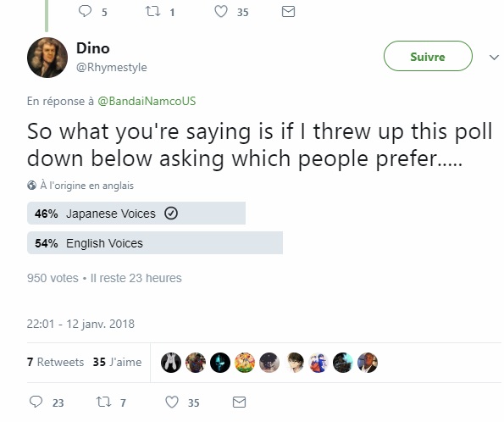
Task: Like the parent tweet showing 35 hearts
Action: [221, 12]
